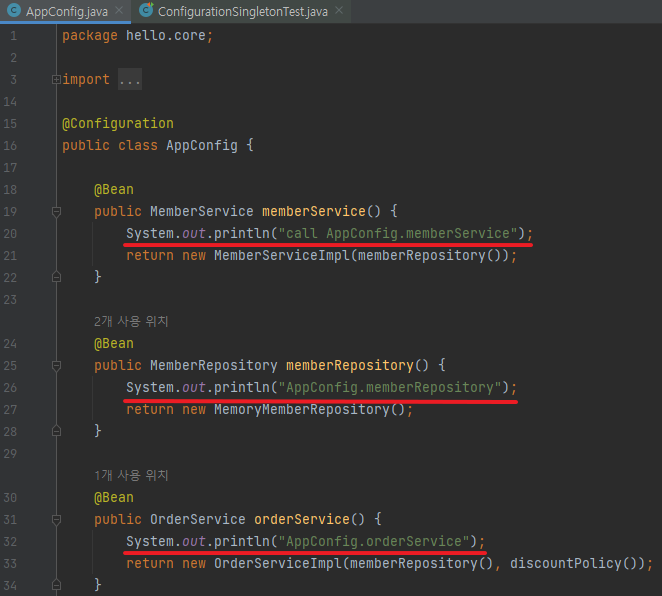Open the '2개 사용 위치' usages hint

tap(131, 321)
